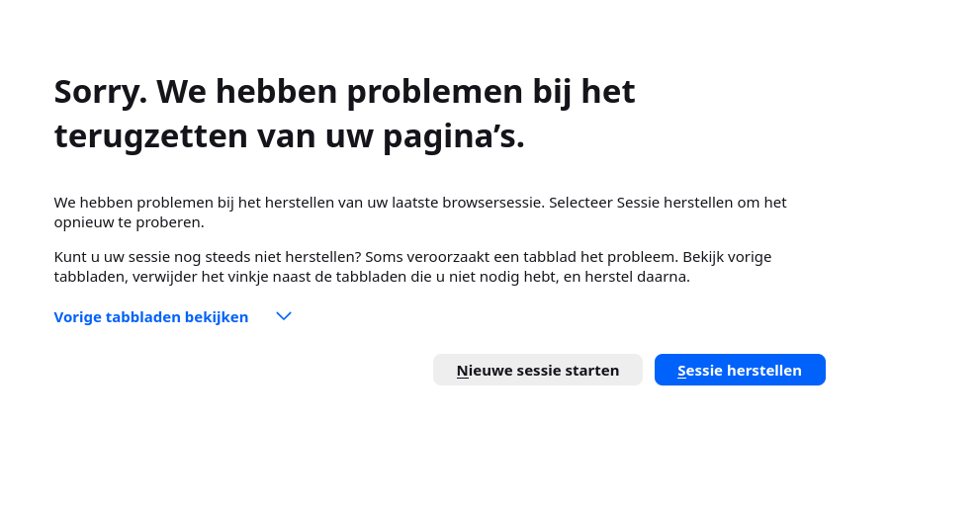Show previous tabs list via down arrow
Image resolution: width=980 pixels, height=512 pixels.
tap(284, 316)
